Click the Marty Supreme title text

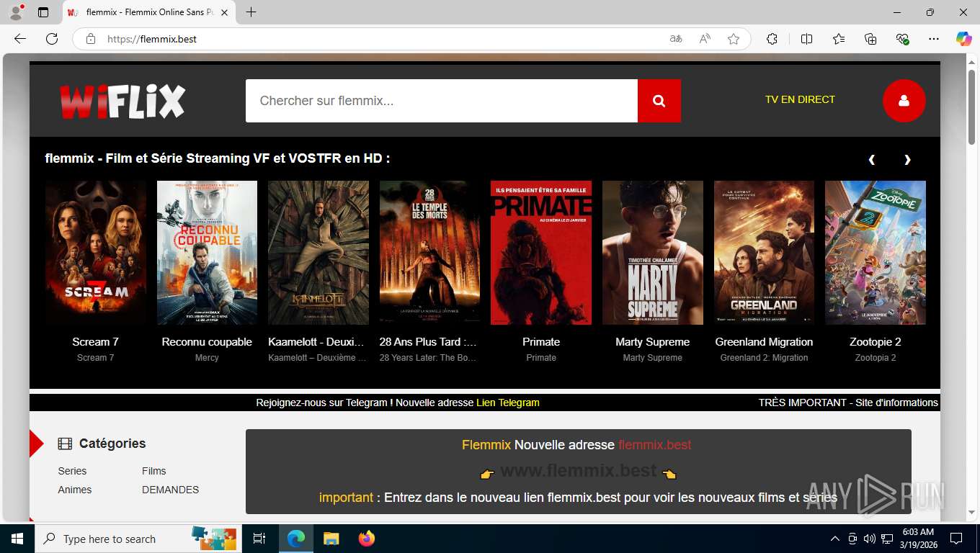pyautogui.click(x=653, y=342)
